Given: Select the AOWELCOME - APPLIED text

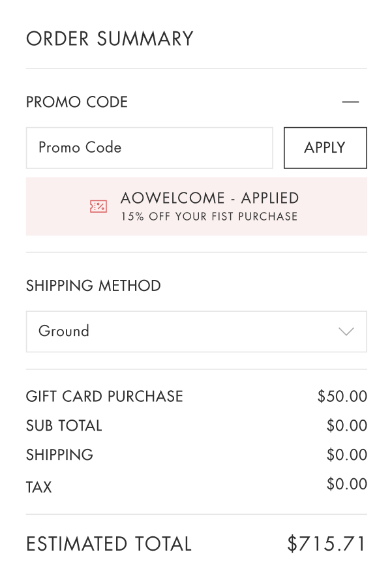Looking at the screenshot, I should pos(209,198).
